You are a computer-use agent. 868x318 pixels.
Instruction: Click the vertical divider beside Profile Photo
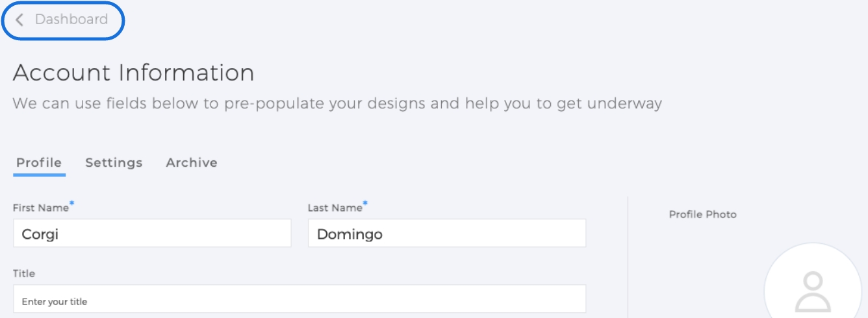click(x=628, y=257)
